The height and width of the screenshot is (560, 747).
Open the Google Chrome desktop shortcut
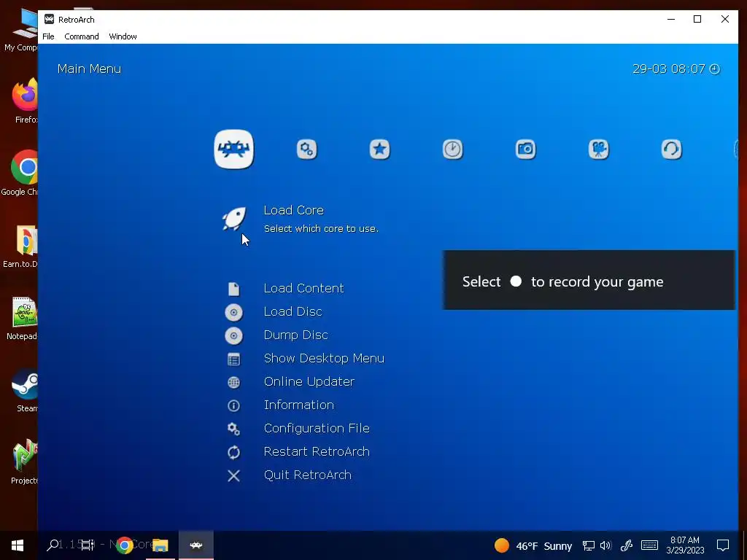point(20,173)
